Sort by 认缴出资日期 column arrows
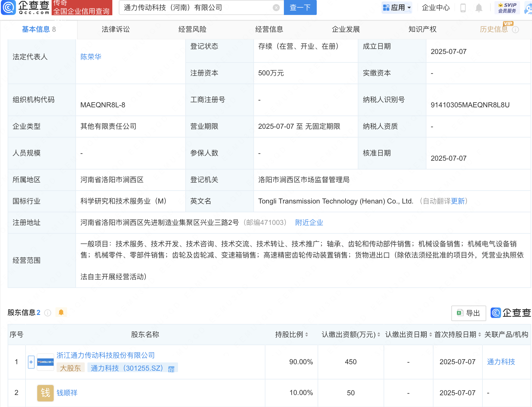The image size is (532, 407). tap(431, 335)
